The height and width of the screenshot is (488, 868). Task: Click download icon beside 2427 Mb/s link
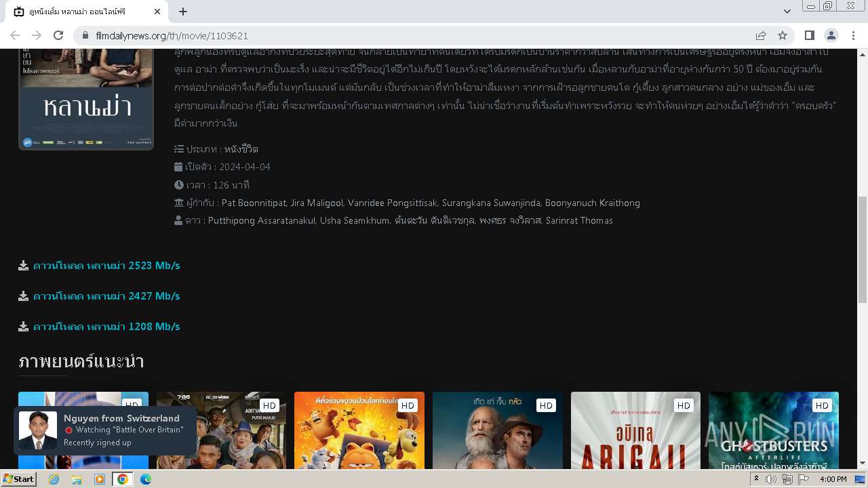point(24,296)
